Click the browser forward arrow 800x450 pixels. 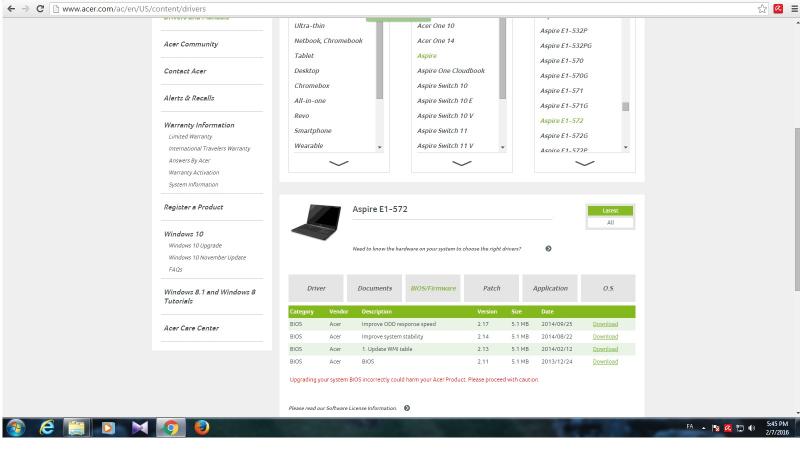coord(25,9)
